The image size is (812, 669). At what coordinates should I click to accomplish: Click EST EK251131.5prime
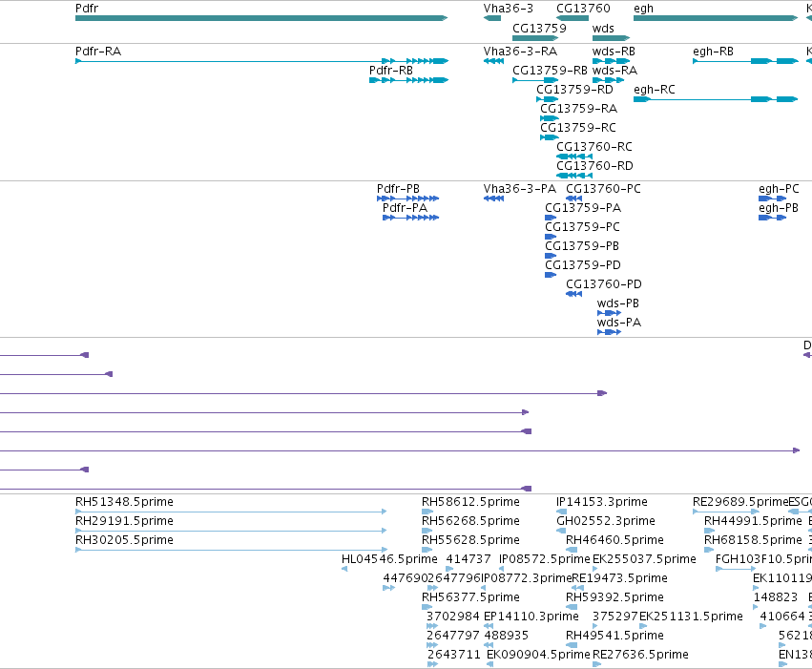coord(691,617)
